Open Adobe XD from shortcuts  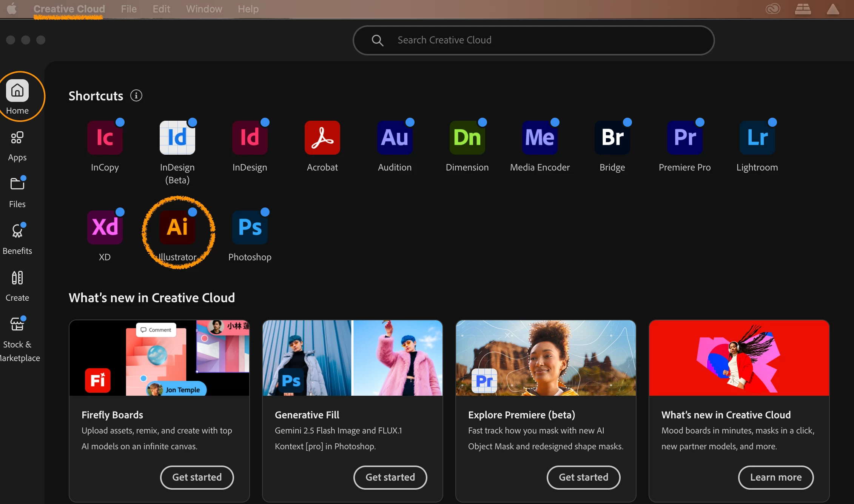(x=105, y=227)
